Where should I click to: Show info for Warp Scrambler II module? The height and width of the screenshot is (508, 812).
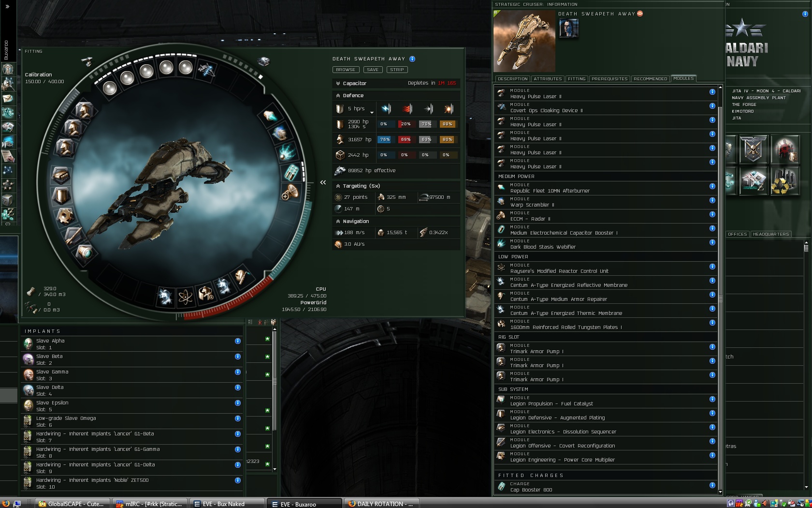click(712, 200)
